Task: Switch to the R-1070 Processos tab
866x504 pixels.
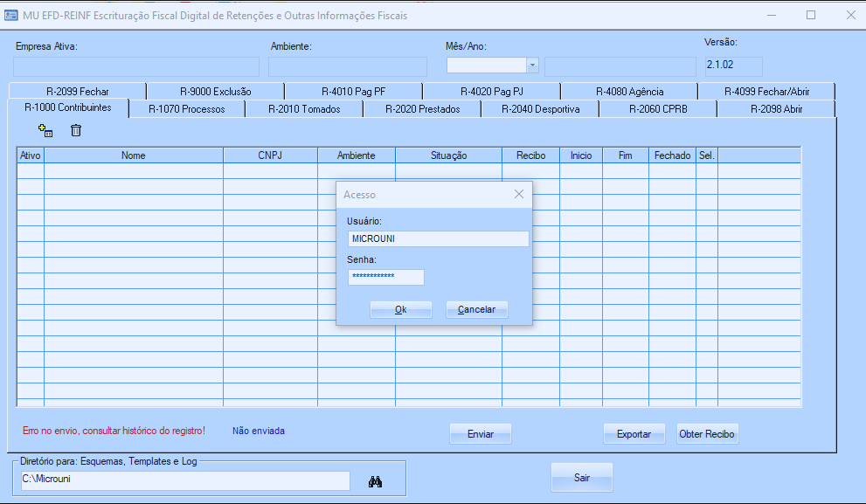Action: (186, 109)
